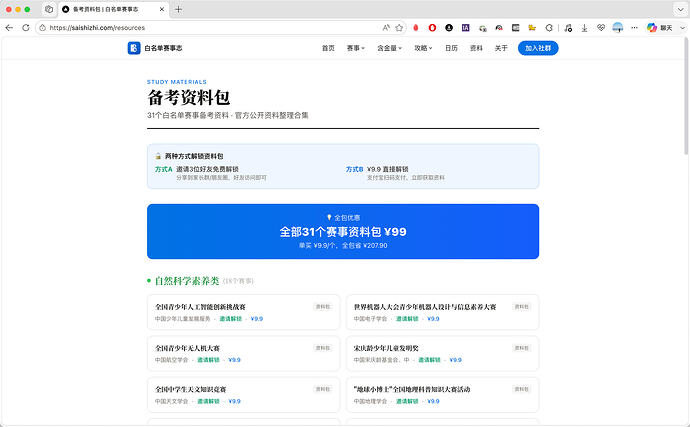
Task: Open the red droplet extension
Action: click(x=415, y=28)
